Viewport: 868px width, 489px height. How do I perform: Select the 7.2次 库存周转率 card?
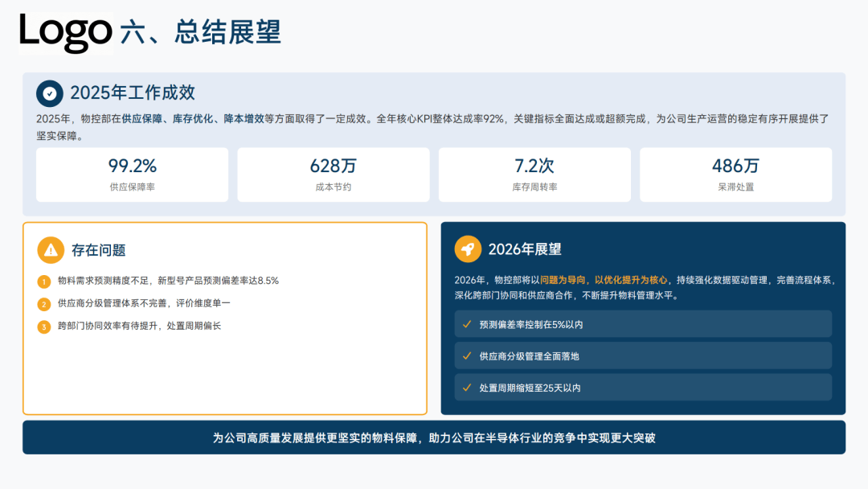pos(534,175)
